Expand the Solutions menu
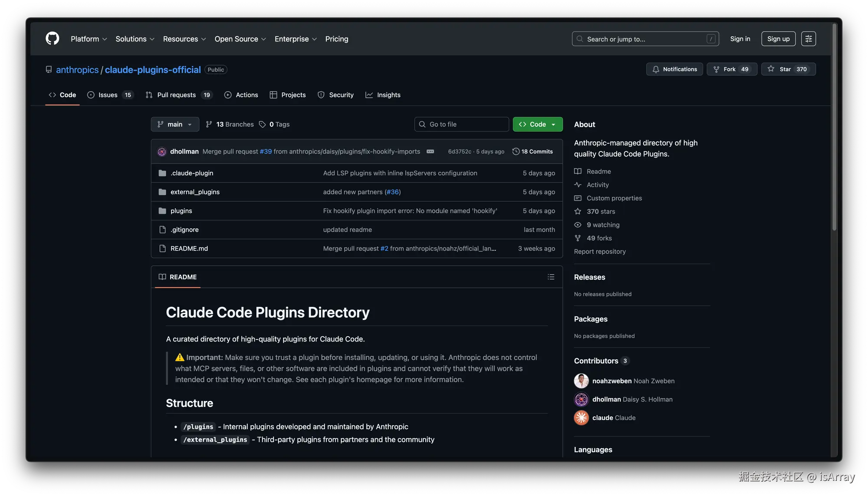 point(135,39)
